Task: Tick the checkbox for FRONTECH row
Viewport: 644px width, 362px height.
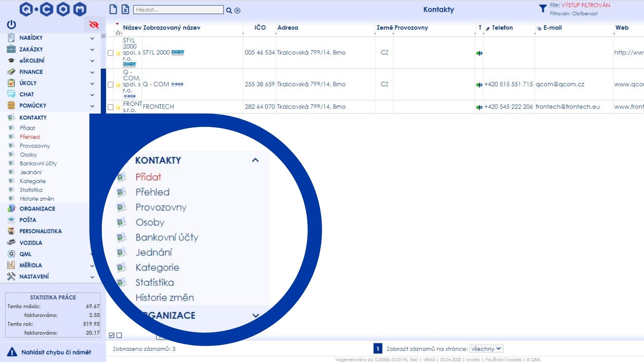Action: coord(110,107)
